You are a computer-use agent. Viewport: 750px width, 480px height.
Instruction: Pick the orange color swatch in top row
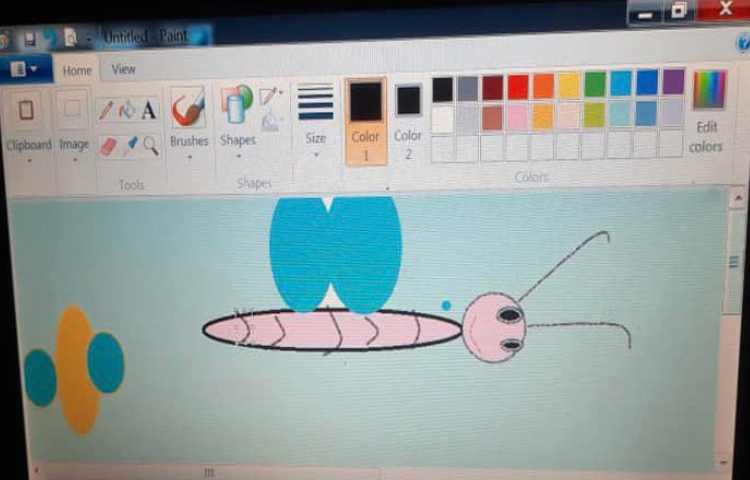click(544, 86)
